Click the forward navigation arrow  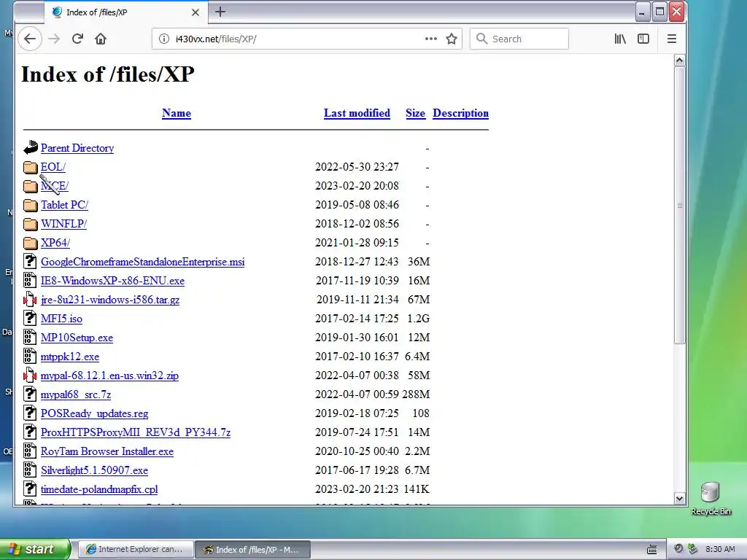pyautogui.click(x=54, y=39)
